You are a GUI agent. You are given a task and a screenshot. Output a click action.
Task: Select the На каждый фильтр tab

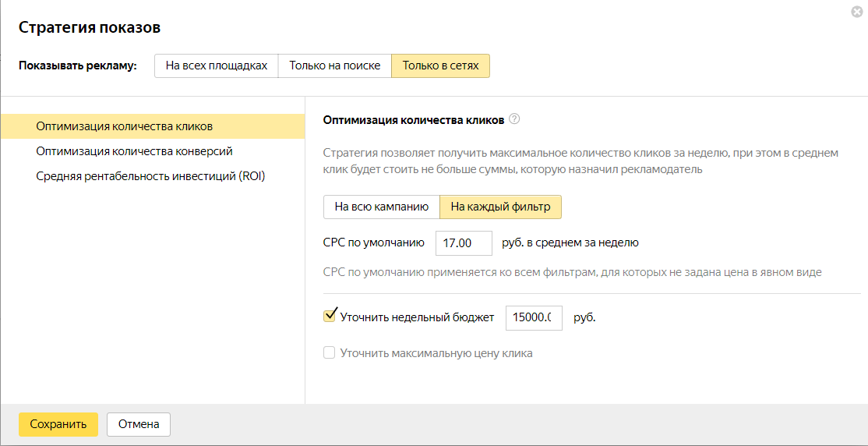[x=500, y=207]
